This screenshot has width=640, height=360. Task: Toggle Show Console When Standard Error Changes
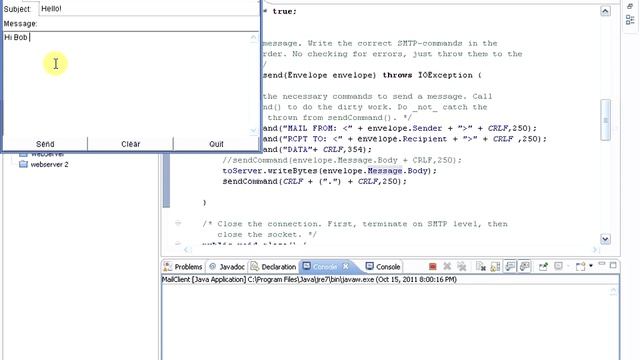click(x=524, y=267)
